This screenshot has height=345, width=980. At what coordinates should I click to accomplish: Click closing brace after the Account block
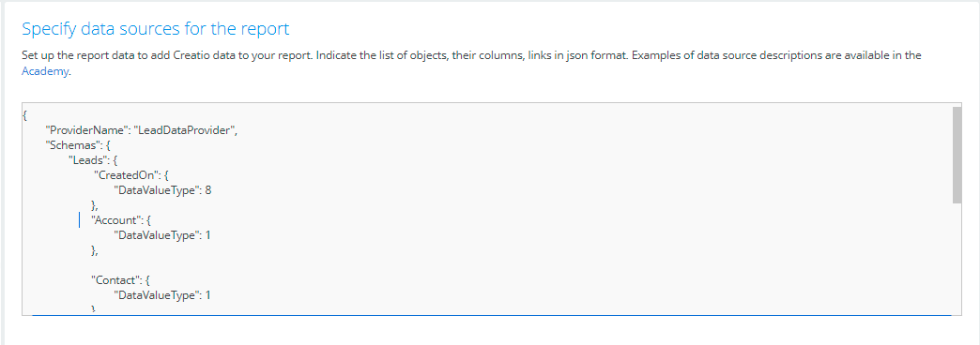pyautogui.click(x=96, y=250)
